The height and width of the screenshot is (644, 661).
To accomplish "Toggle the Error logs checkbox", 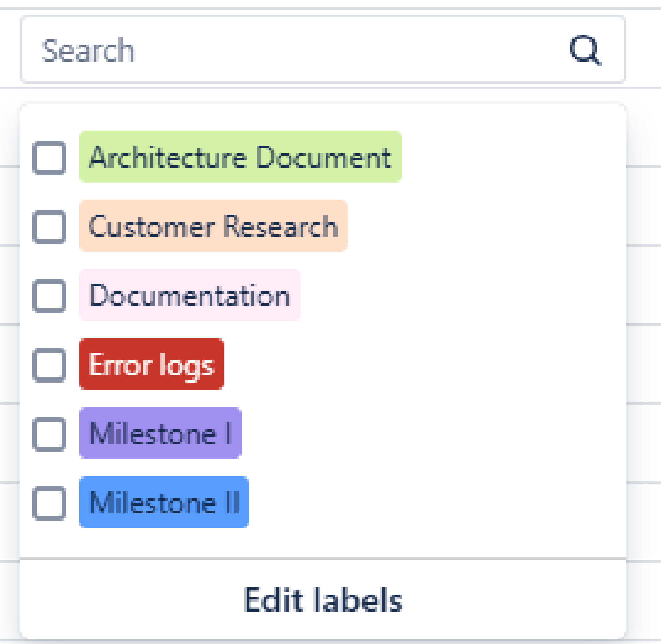I will pyautogui.click(x=49, y=365).
